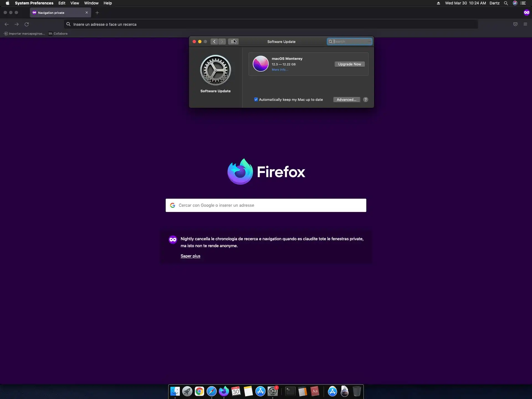Go back in System Preferences
The width and height of the screenshot is (532, 399).
coord(214,42)
